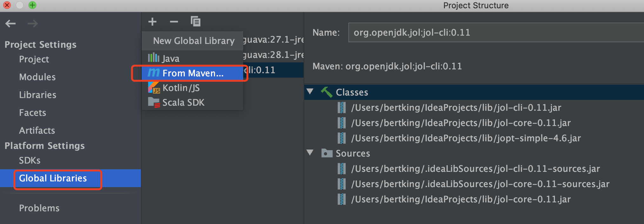Collapse the Sources tree node

pyautogui.click(x=310, y=153)
